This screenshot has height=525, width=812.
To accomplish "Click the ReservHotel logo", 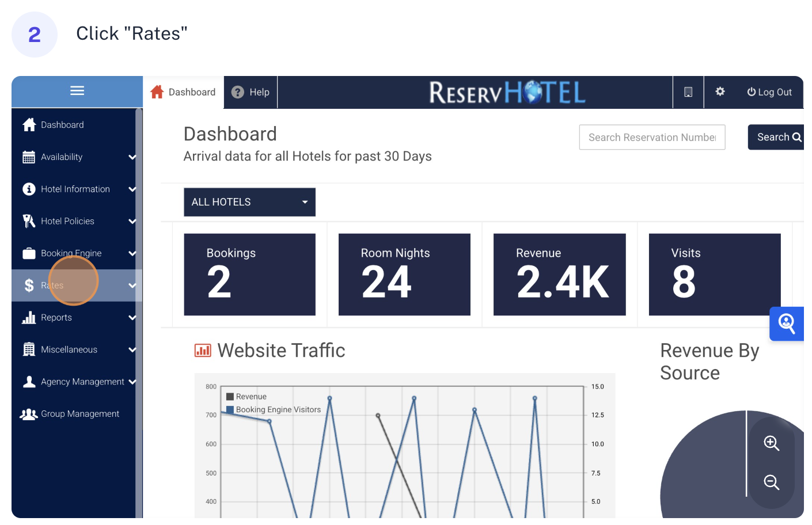I will [x=507, y=92].
